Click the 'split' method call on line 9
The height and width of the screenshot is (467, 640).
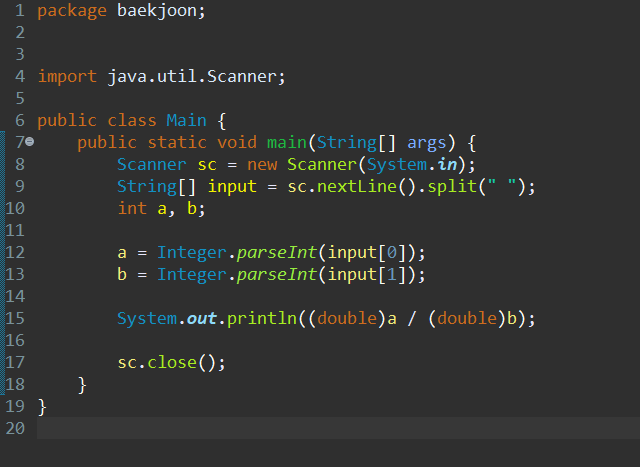pos(452,187)
